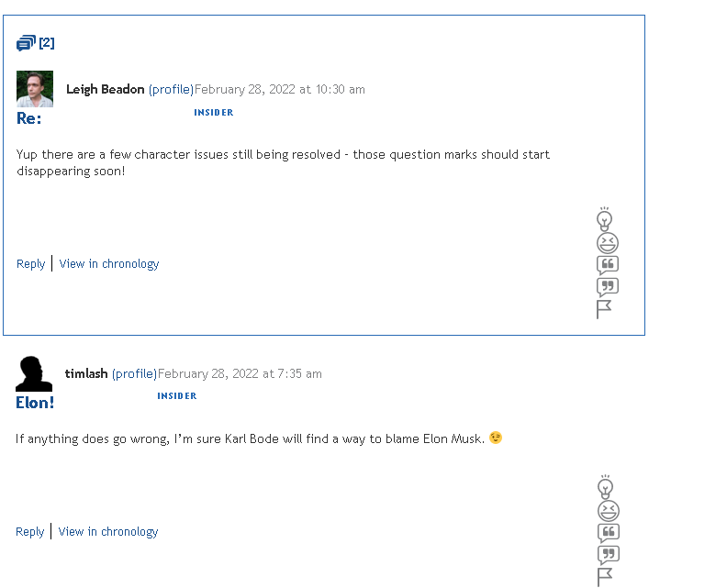Click first-word quote icon on Leigh Beadon's comment
The height and width of the screenshot is (588, 727).
pyautogui.click(x=607, y=265)
